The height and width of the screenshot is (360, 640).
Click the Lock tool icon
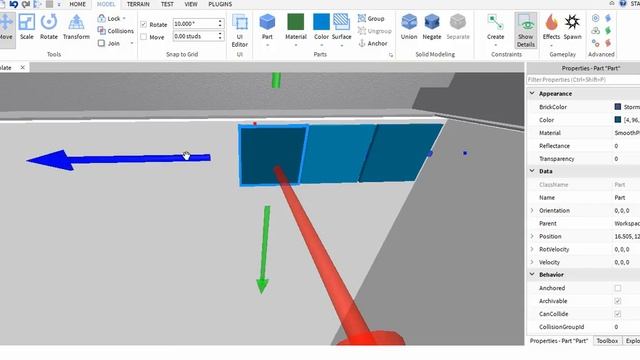click(101, 18)
